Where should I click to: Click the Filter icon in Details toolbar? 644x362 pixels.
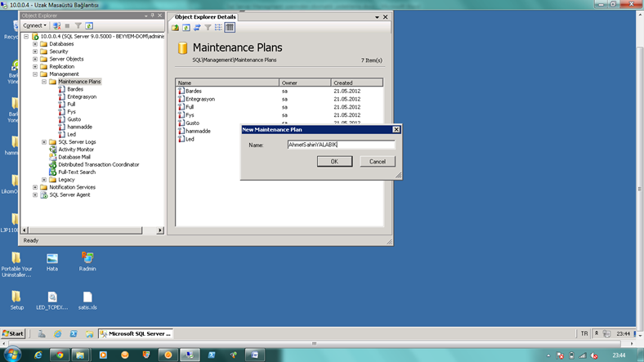pyautogui.click(x=208, y=28)
